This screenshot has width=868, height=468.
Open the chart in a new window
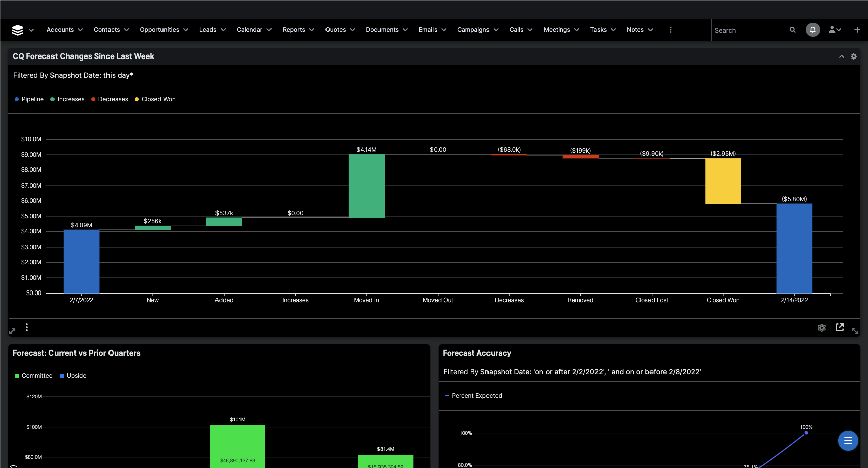coord(840,327)
